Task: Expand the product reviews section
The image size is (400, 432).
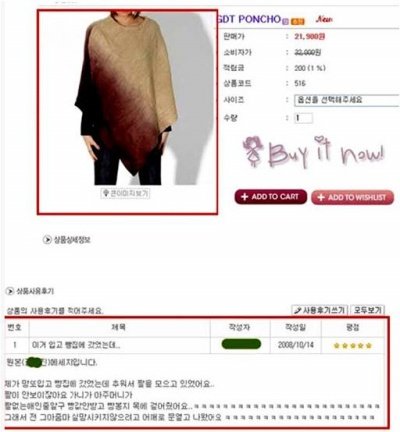Action: click(30, 291)
